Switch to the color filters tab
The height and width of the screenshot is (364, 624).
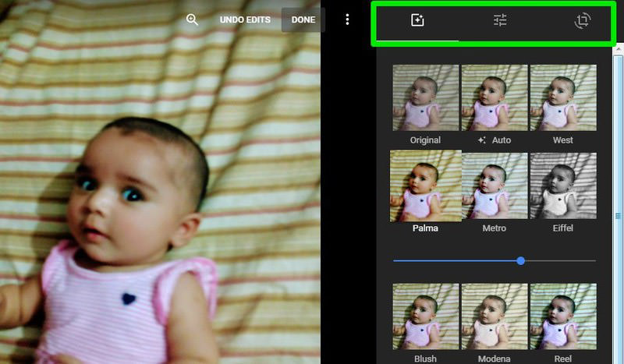pyautogui.click(x=417, y=20)
